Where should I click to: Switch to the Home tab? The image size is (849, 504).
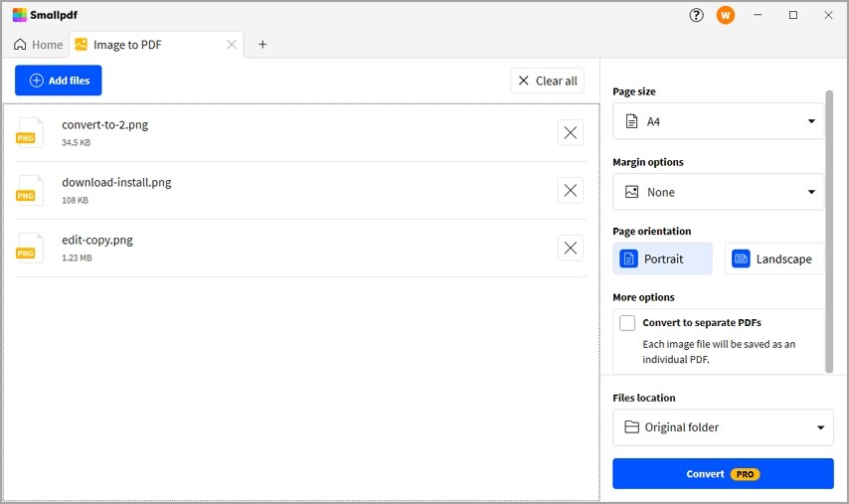(x=38, y=45)
